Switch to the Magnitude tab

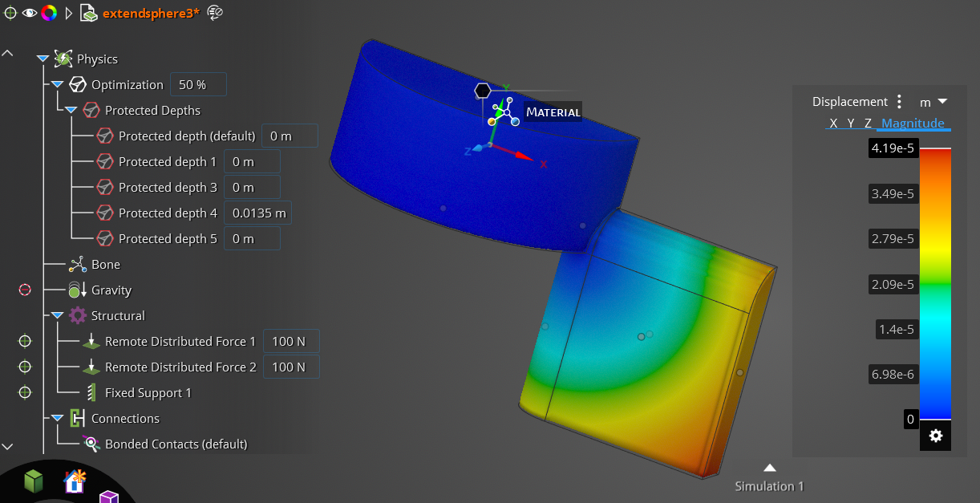(x=913, y=124)
